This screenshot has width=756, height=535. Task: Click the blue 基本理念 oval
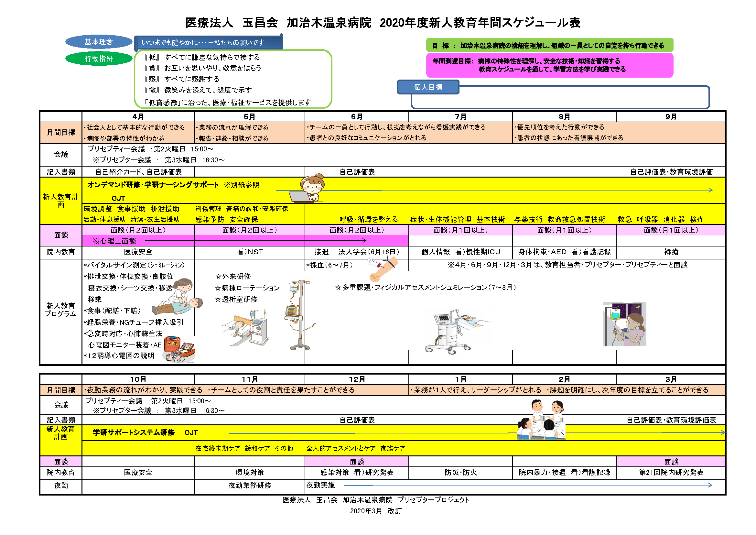[99, 42]
